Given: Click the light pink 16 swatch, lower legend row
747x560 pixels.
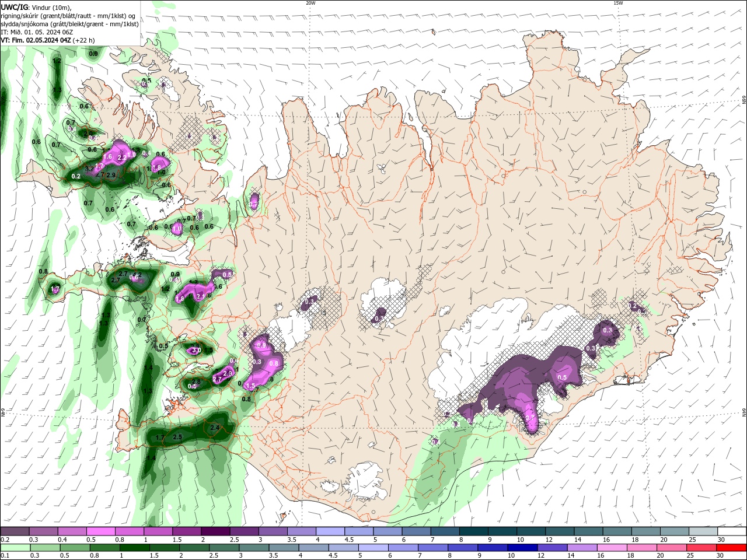Looking at the screenshot, I should click(611, 548).
